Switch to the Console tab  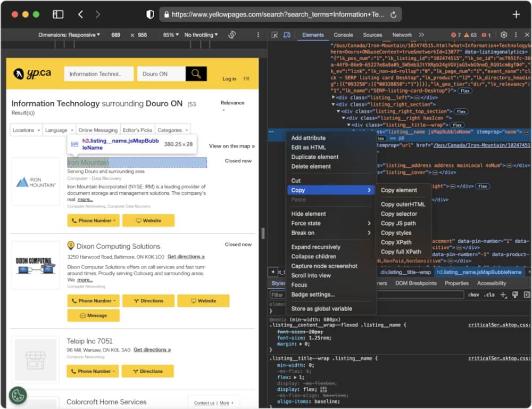coord(343,35)
